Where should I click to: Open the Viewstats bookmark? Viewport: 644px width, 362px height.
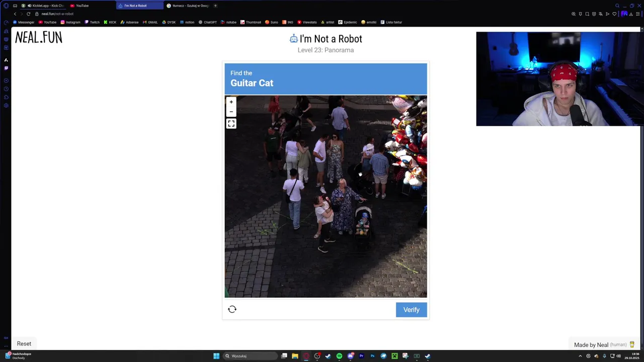pyautogui.click(x=307, y=22)
